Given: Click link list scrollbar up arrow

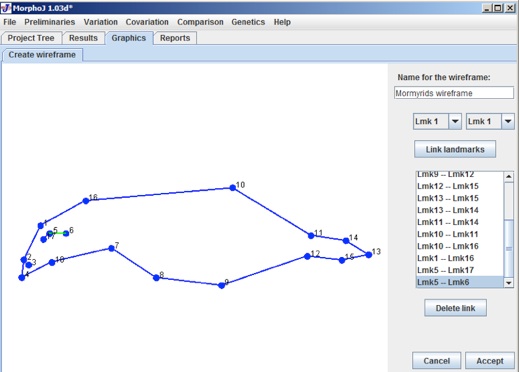Looking at the screenshot, I should [509, 176].
